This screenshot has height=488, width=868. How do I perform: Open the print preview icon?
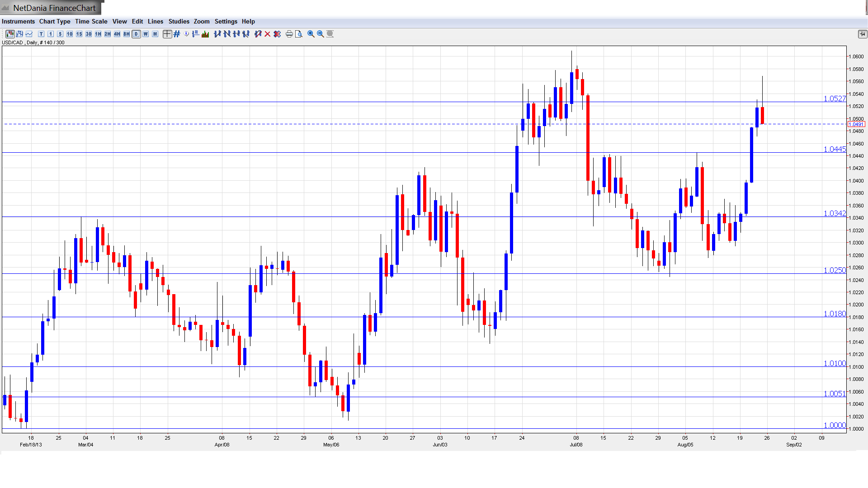[299, 34]
